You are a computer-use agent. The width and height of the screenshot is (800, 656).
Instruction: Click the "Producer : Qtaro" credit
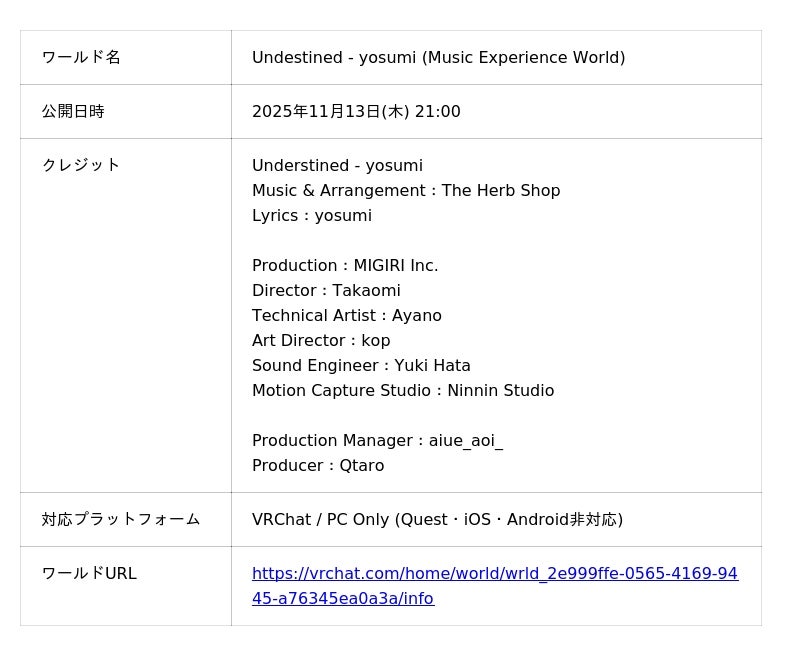point(318,465)
